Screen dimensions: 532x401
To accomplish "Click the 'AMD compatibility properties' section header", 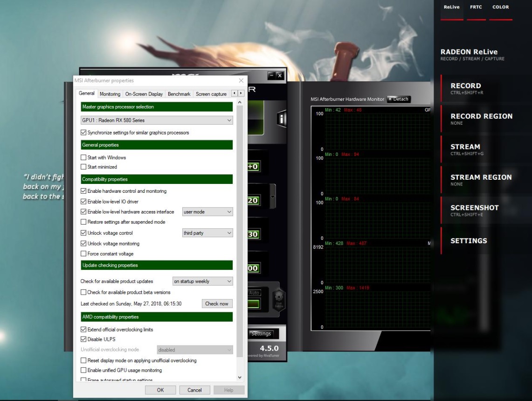I will (x=157, y=317).
